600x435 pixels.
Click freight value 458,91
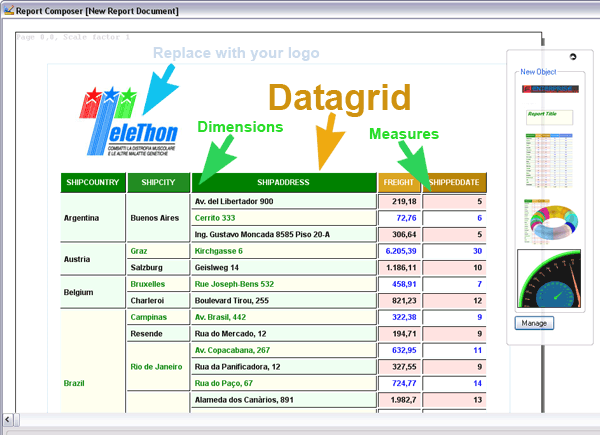pos(399,284)
